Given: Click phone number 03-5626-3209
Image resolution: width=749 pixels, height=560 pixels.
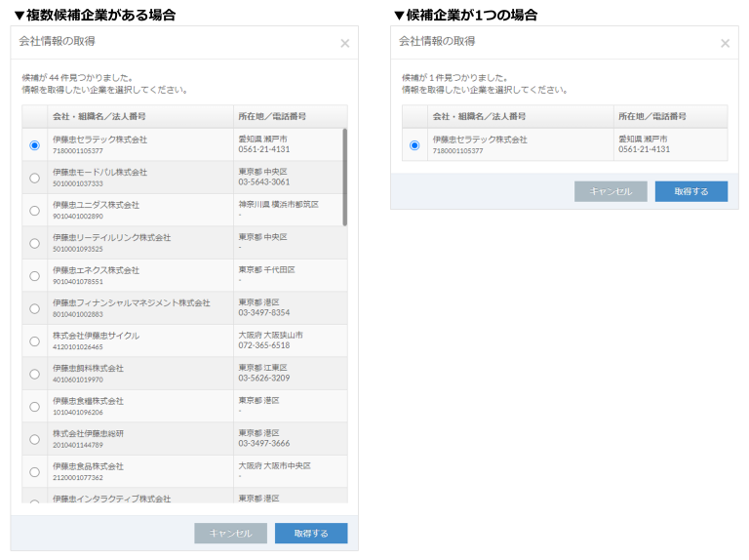Looking at the screenshot, I should [x=263, y=378].
